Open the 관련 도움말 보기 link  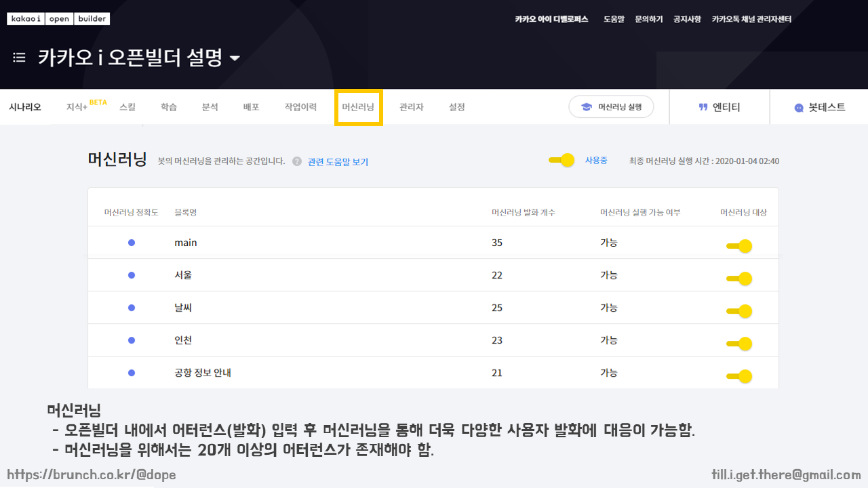coord(338,162)
